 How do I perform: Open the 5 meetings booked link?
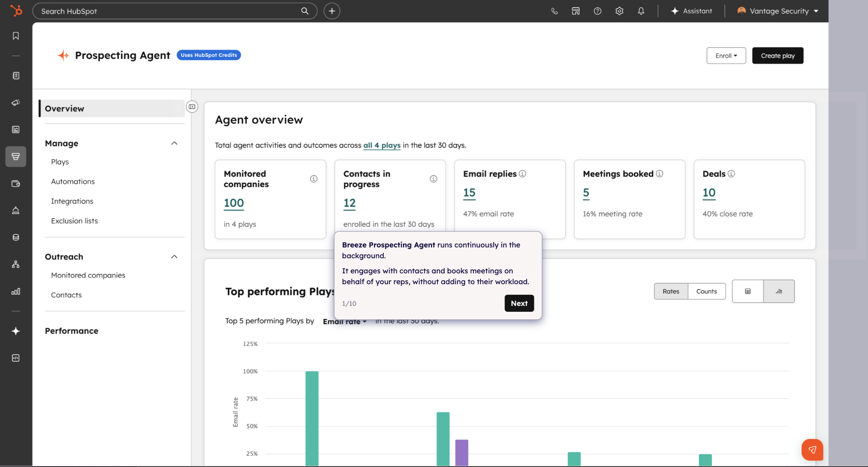pyautogui.click(x=586, y=192)
